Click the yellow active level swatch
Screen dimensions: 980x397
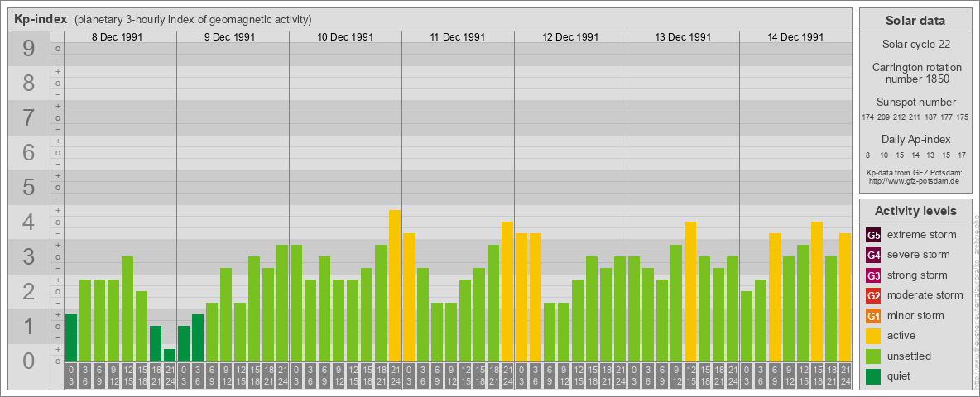pyautogui.click(x=873, y=336)
